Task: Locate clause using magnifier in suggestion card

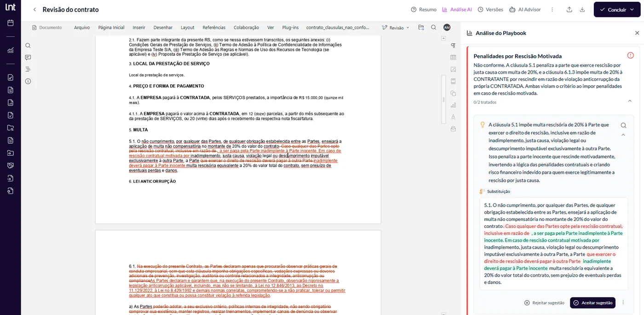Action: pos(623,125)
